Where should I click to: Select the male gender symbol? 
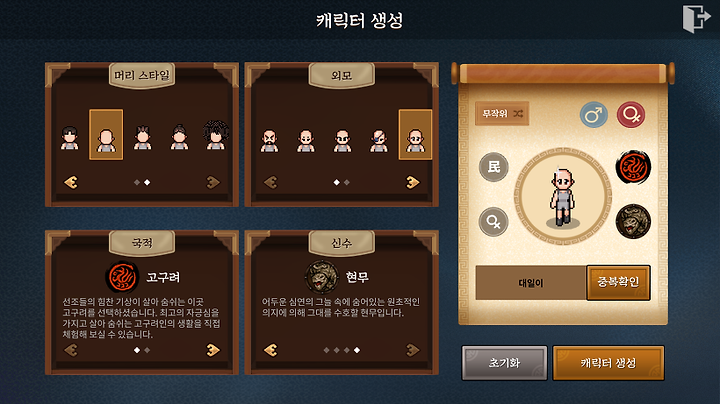(x=594, y=114)
